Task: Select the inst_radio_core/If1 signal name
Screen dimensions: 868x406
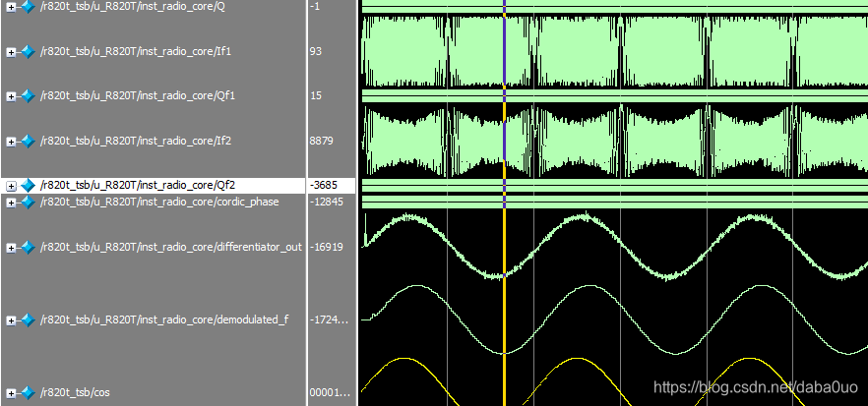Action: pos(136,51)
